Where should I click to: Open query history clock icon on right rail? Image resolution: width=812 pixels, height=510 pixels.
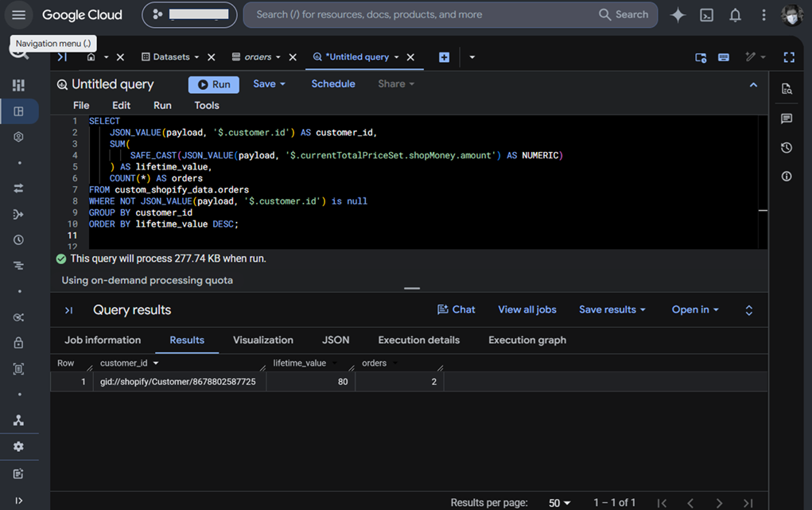click(787, 148)
